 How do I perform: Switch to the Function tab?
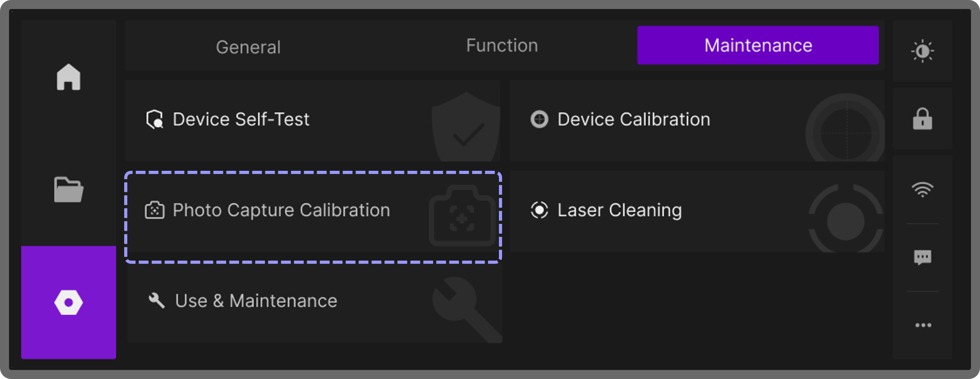click(x=502, y=46)
